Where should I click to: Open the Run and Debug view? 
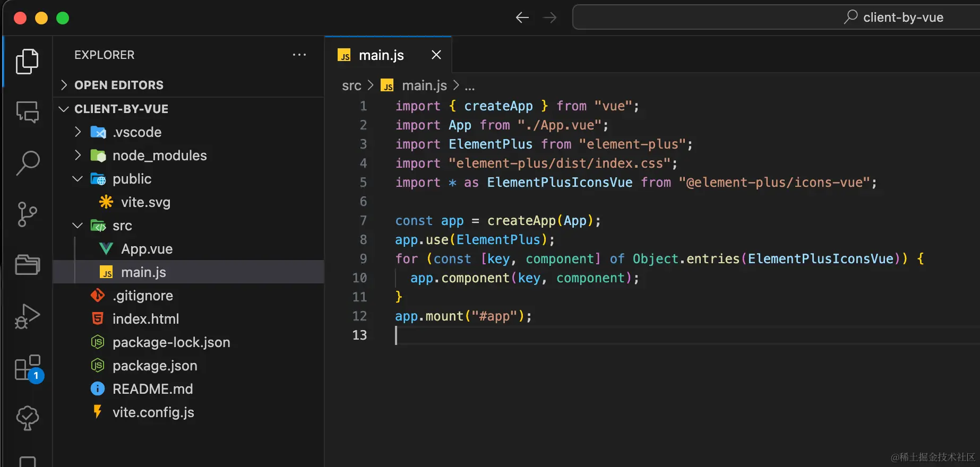[x=28, y=316]
